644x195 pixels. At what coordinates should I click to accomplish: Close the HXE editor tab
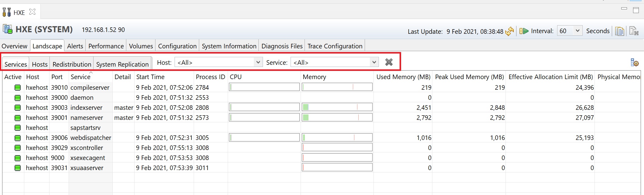pos(32,12)
